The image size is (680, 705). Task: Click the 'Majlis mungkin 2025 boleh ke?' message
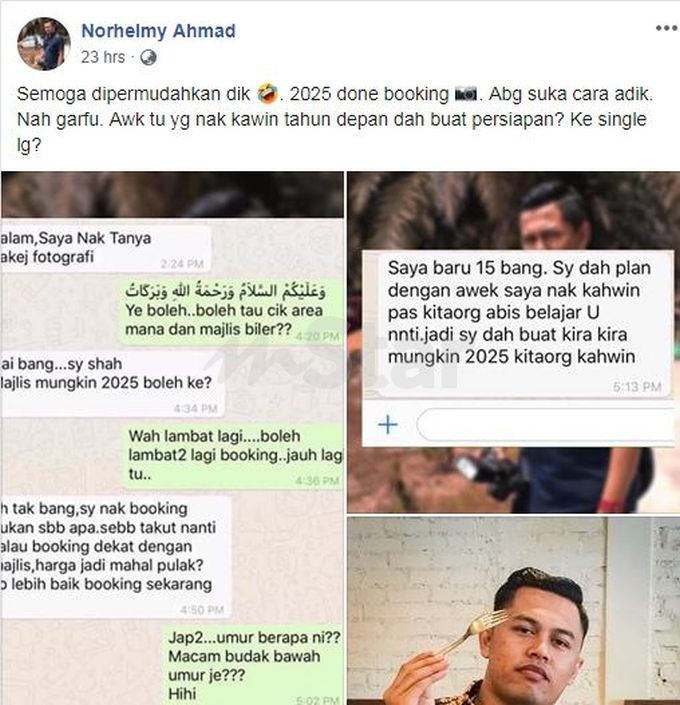112,383
